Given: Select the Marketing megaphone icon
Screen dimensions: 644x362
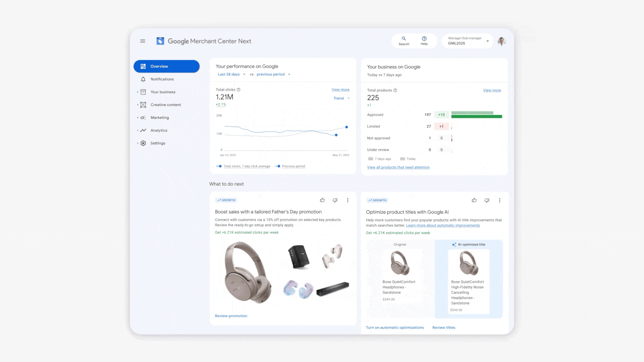Looking at the screenshot, I should (x=143, y=118).
